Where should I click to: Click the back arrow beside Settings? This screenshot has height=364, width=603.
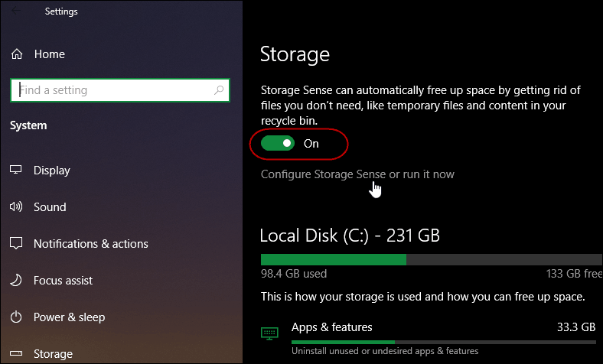(16, 11)
